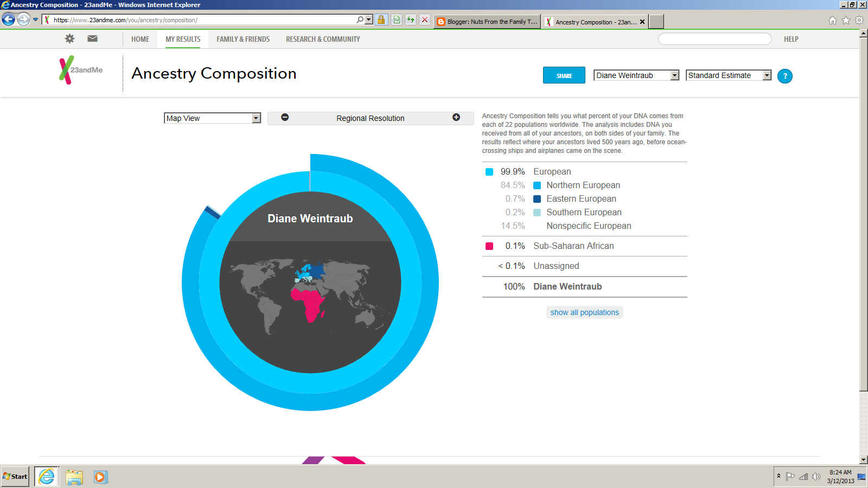Image resolution: width=868 pixels, height=488 pixels.
Task: Open favorites with the star icon
Action: (x=846, y=20)
